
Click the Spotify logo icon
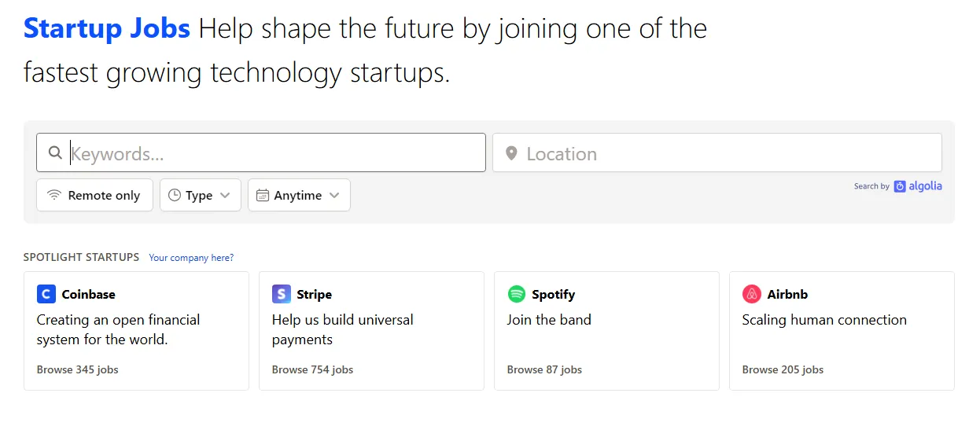(517, 294)
